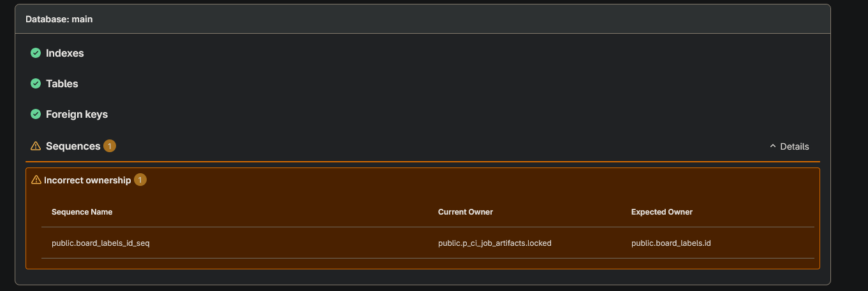
Task: Select the public.p_ci_job_artifacts.locked cell
Action: click(x=495, y=243)
